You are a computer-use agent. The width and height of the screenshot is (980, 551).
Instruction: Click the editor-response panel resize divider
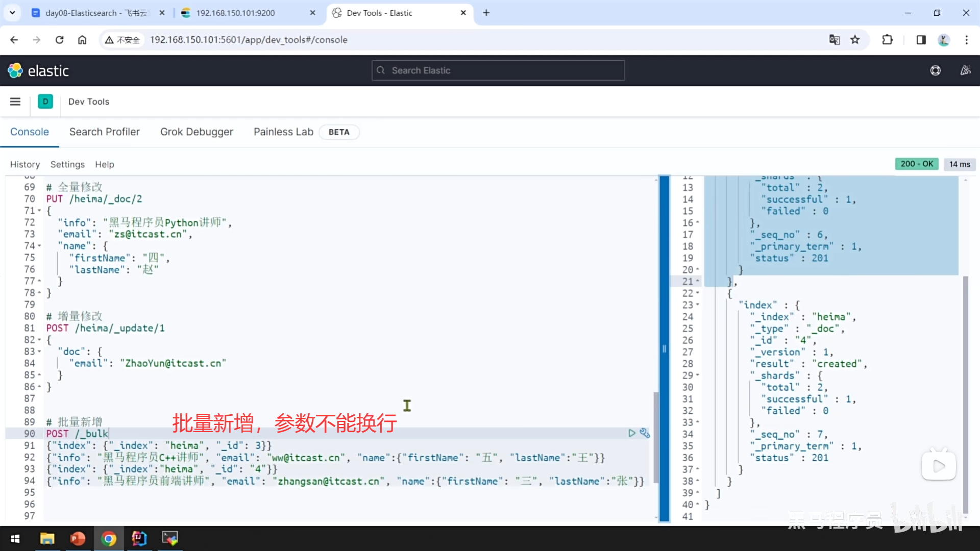664,349
